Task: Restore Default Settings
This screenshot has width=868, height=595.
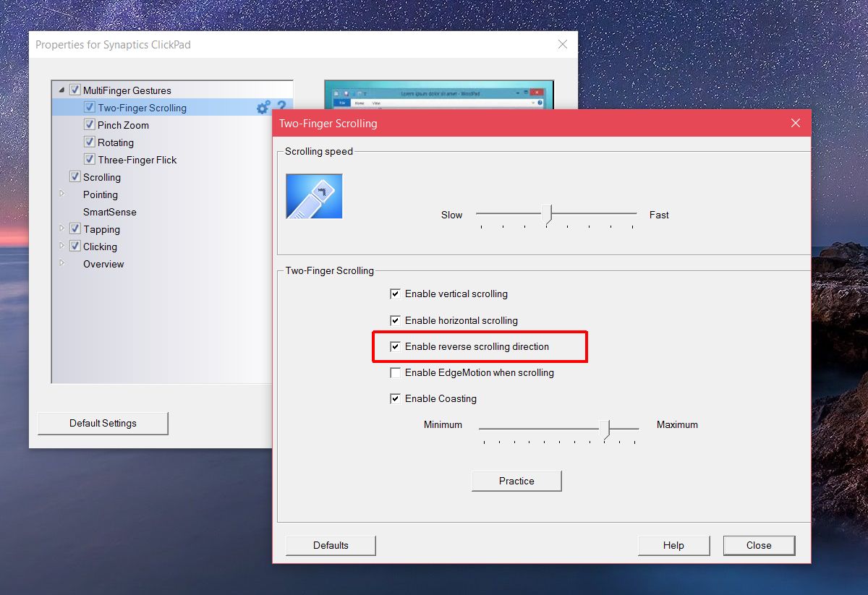Action: 102,423
